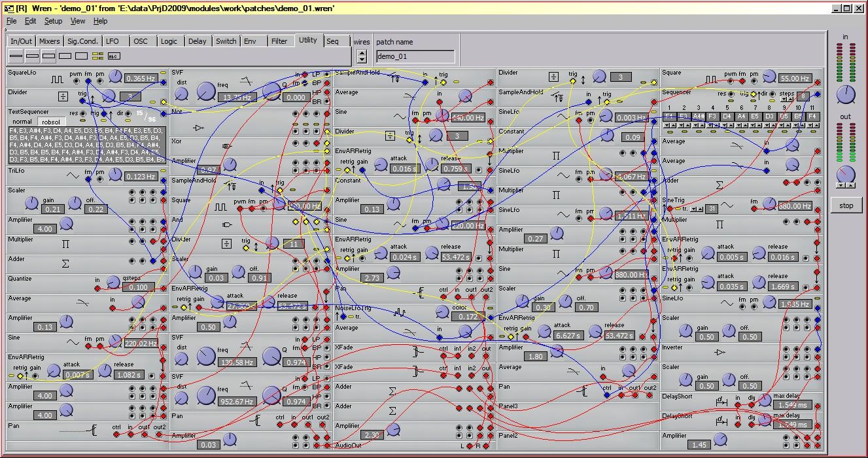Screen dimensions: 868x458
Task: Switch to the Delay module tab
Action: [x=197, y=41]
